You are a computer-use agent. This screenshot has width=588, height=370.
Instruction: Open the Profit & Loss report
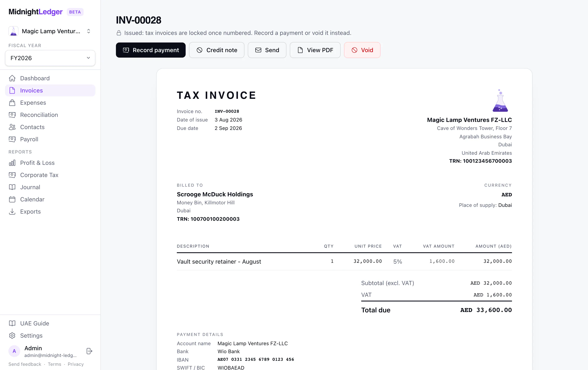click(50, 163)
